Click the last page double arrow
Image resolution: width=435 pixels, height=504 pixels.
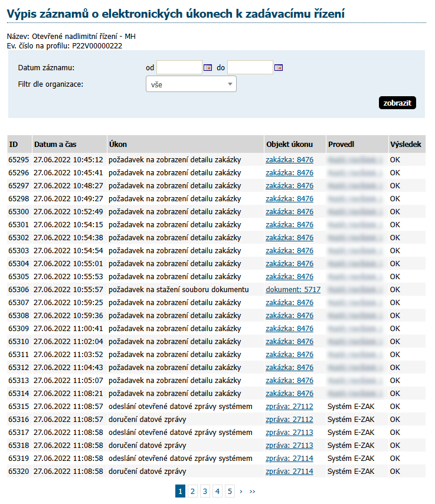point(252,491)
